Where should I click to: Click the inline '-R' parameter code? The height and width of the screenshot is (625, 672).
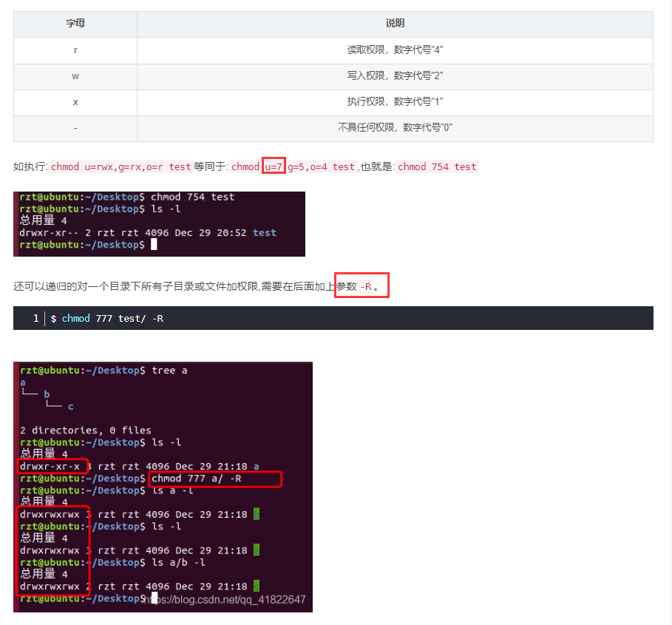tap(366, 287)
